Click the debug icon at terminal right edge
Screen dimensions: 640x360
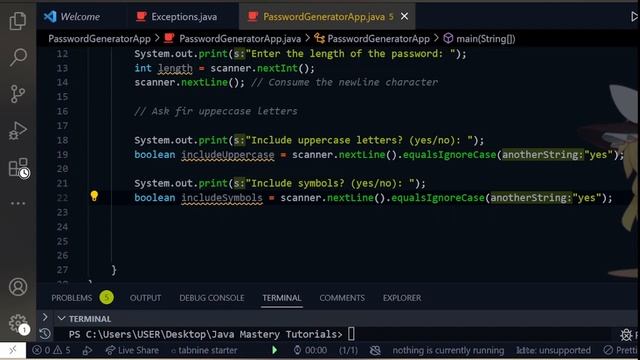click(626, 335)
